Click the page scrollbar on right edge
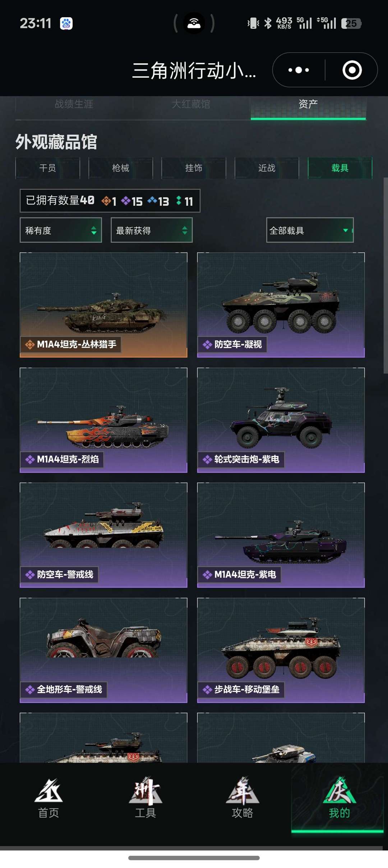This screenshot has width=388, height=868. (385, 275)
